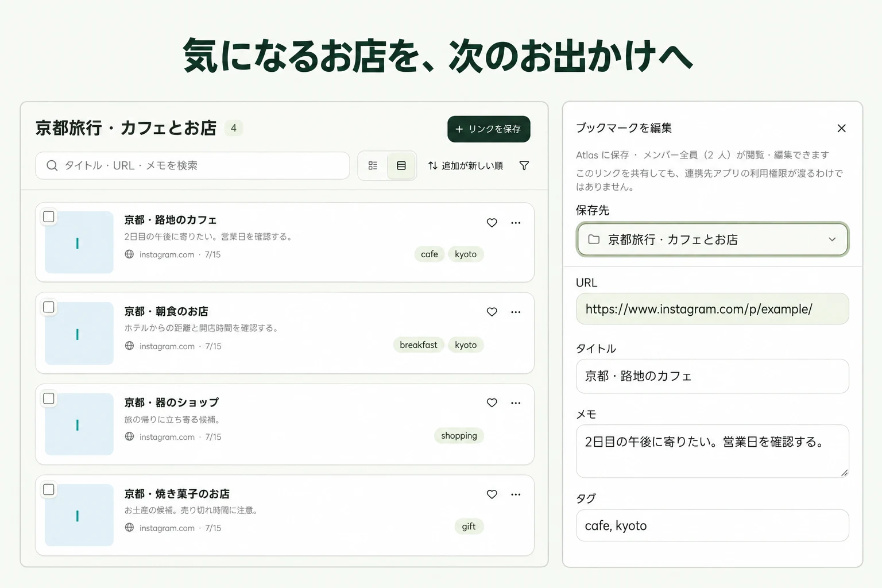
Task: Open the 保存先 folder dropdown
Action: 712,239
